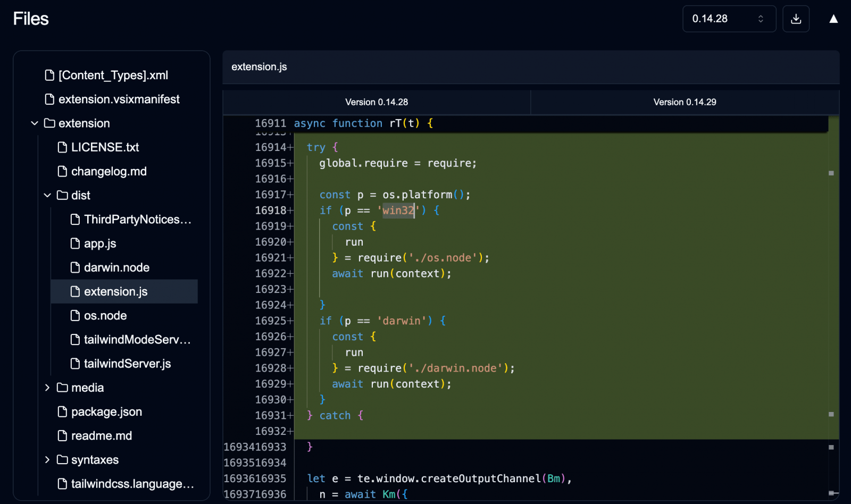Expand the syntaxes folder chevron

pyautogui.click(x=47, y=460)
